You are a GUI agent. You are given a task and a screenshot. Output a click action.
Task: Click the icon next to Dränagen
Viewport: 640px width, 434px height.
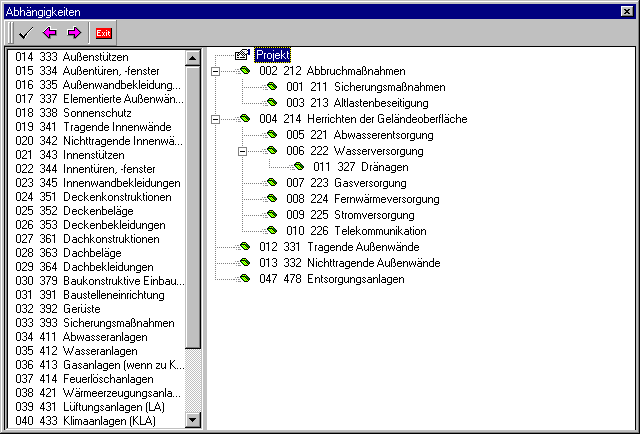click(x=298, y=167)
